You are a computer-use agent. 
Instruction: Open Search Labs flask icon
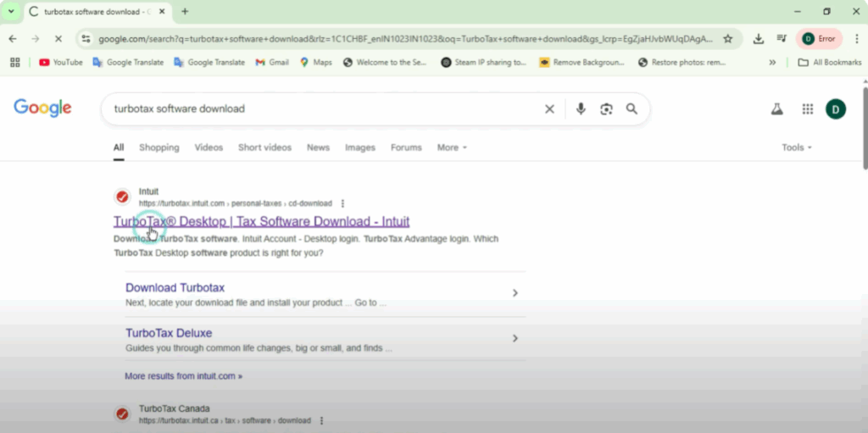(x=777, y=109)
